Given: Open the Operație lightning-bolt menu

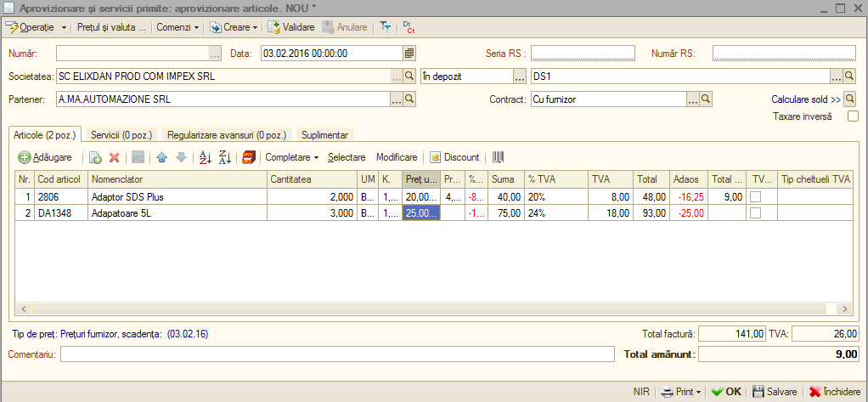Looking at the screenshot, I should 36,26.
